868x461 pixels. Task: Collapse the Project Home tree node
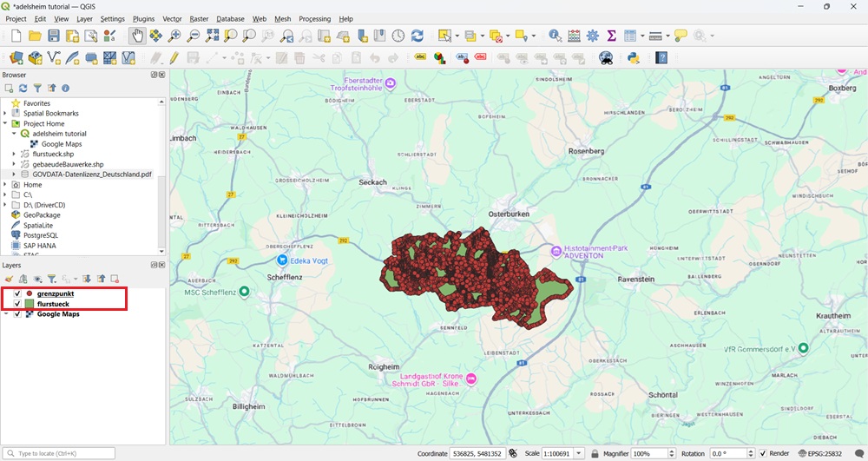click(5, 124)
